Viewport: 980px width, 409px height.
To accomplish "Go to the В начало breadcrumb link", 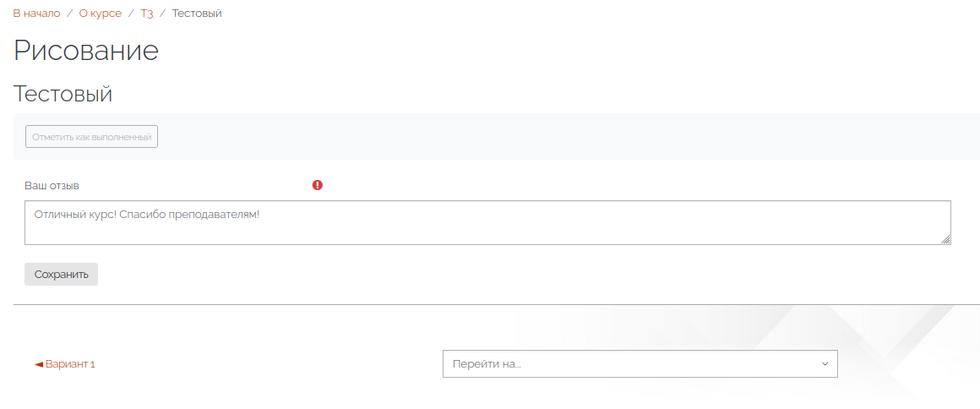I will point(37,14).
